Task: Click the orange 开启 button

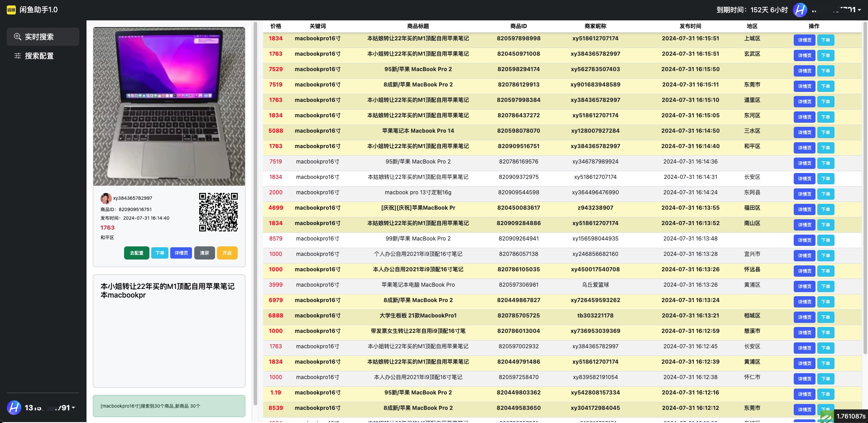Action: (x=227, y=253)
